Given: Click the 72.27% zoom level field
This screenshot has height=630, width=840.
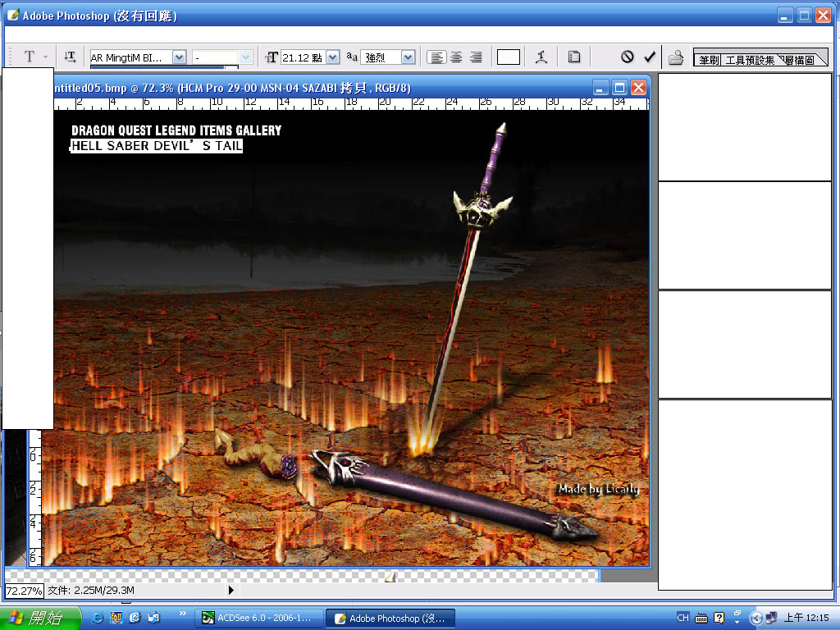Looking at the screenshot, I should click(24, 591).
